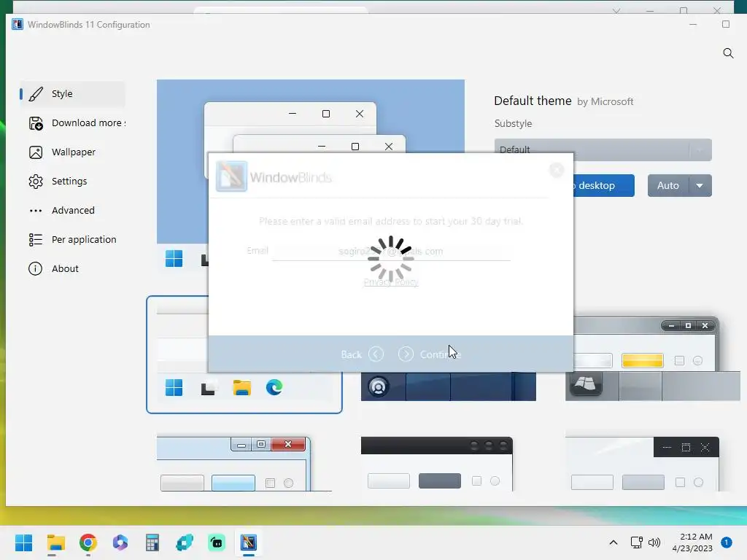Click the Download more disk icon
Image resolution: width=747 pixels, height=560 pixels.
click(x=36, y=123)
